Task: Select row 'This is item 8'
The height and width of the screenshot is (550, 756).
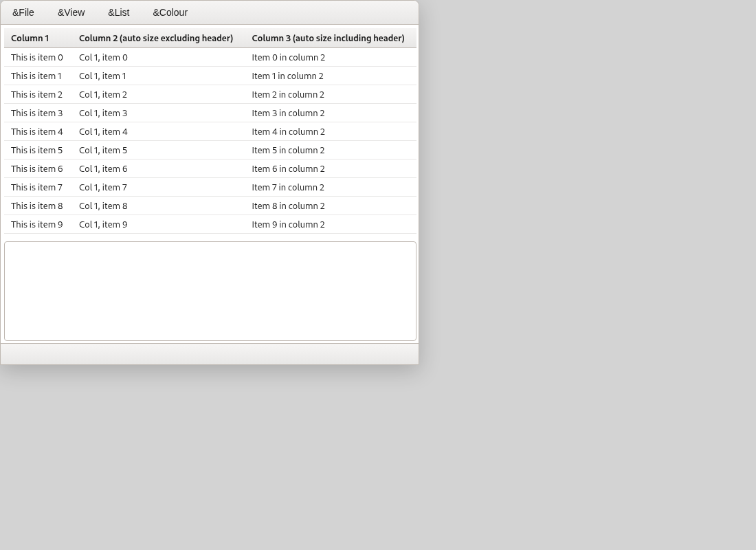Action: point(210,206)
